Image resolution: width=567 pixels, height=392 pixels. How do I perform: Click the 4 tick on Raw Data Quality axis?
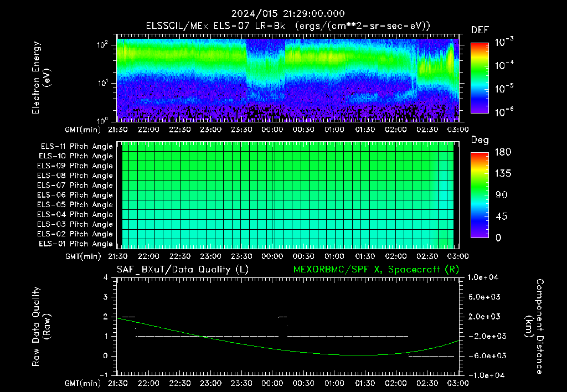point(106,277)
